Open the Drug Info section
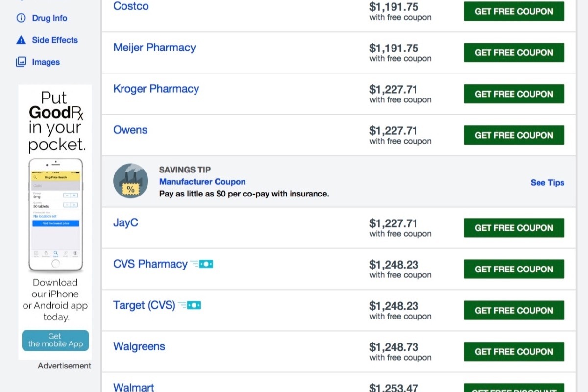The image size is (588, 392). click(49, 18)
